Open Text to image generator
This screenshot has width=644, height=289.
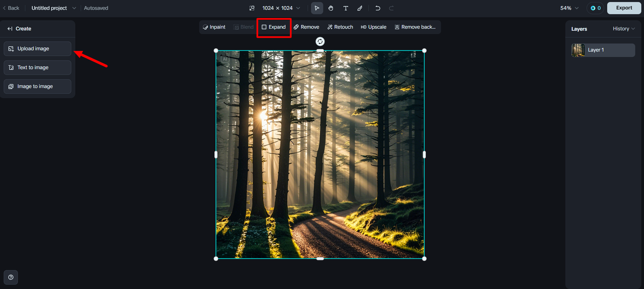pyautogui.click(x=37, y=67)
